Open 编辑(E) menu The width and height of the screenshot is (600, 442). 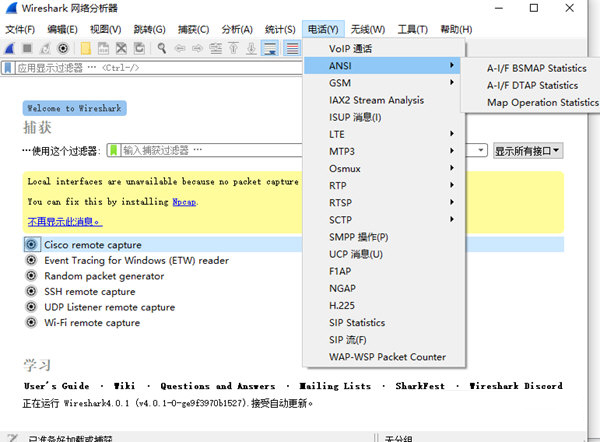[62, 29]
